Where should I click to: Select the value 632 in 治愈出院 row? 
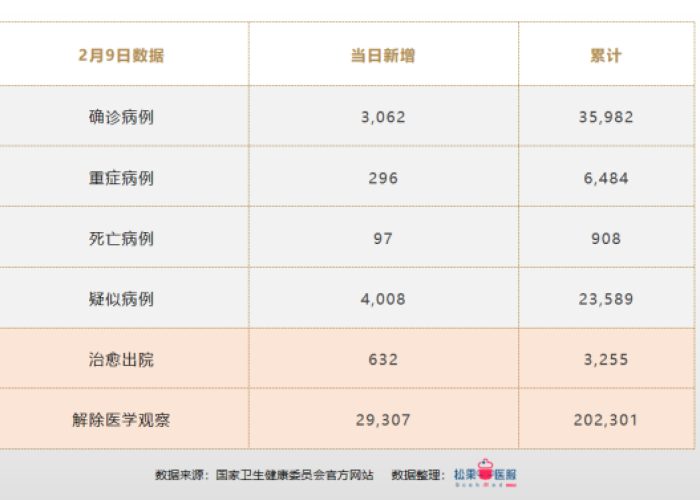(x=383, y=359)
